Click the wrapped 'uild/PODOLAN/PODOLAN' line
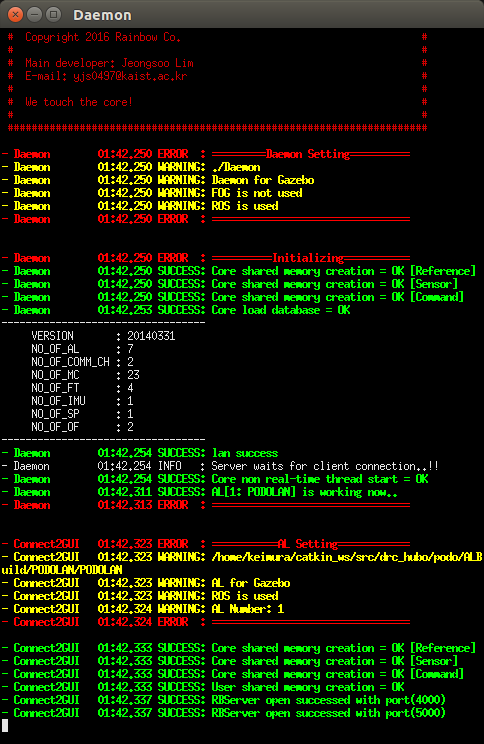484x744 pixels. [x=62, y=570]
